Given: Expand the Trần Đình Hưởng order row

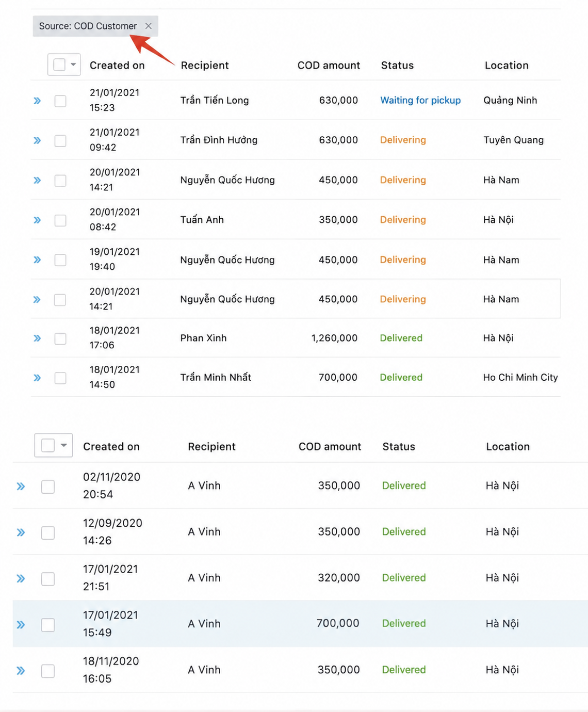Looking at the screenshot, I should point(37,140).
